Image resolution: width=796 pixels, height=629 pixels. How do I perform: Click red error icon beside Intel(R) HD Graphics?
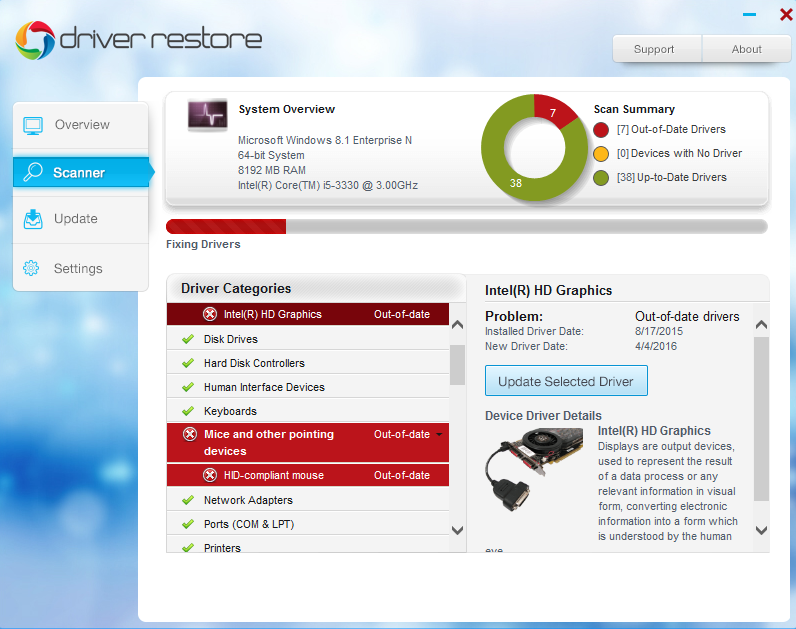tap(210, 314)
